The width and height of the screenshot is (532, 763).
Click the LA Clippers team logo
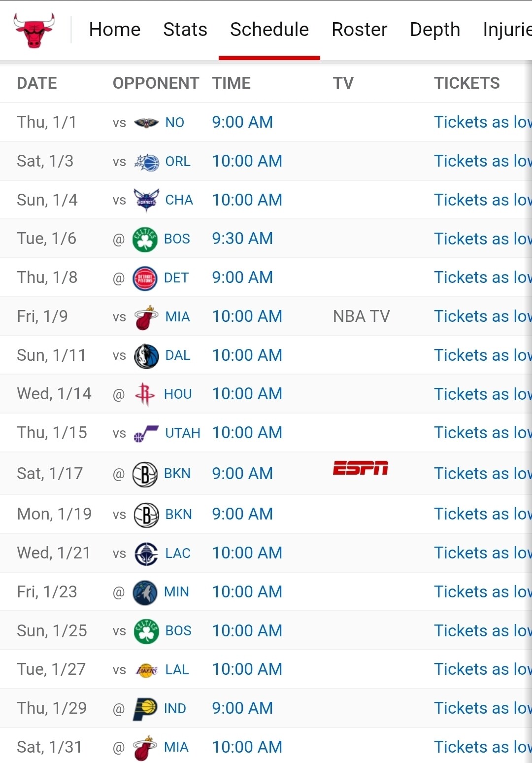pyautogui.click(x=146, y=554)
